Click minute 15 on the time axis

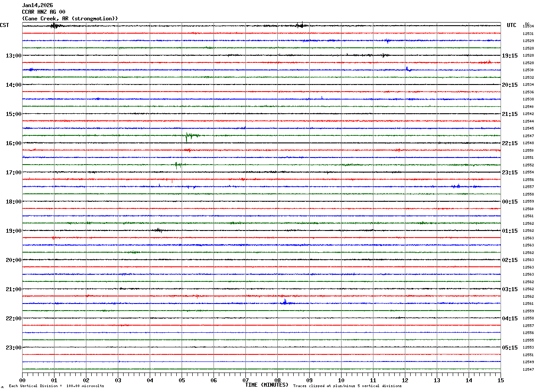(501, 380)
